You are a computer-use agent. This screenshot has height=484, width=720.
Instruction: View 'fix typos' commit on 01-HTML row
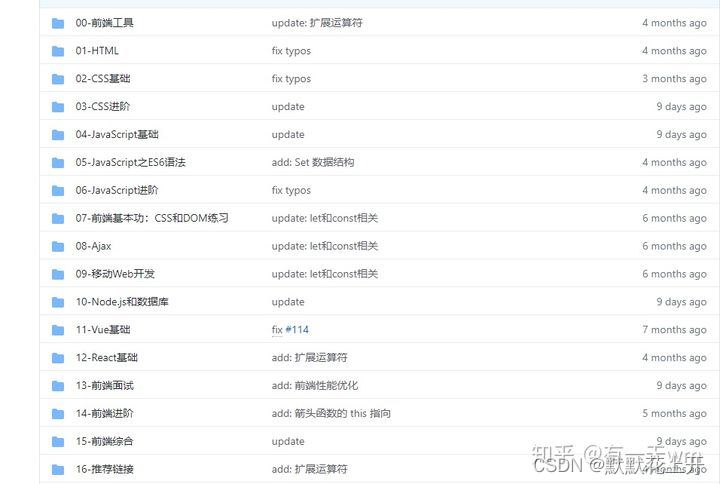point(291,51)
